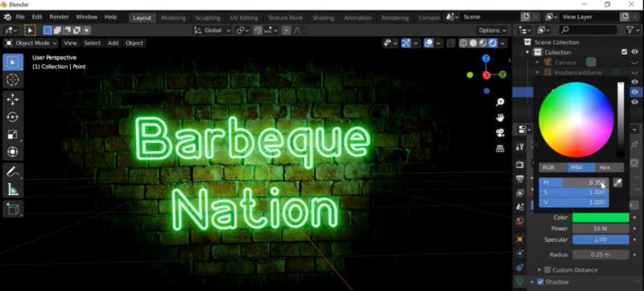This screenshot has width=644, height=291.
Task: Activate the Transform tool
Action: [x=13, y=152]
